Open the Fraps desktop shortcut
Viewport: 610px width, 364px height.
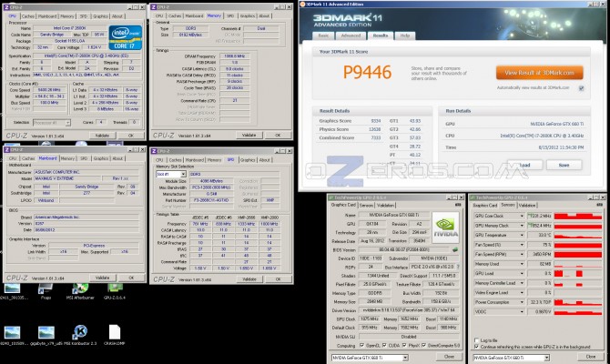click(46, 289)
